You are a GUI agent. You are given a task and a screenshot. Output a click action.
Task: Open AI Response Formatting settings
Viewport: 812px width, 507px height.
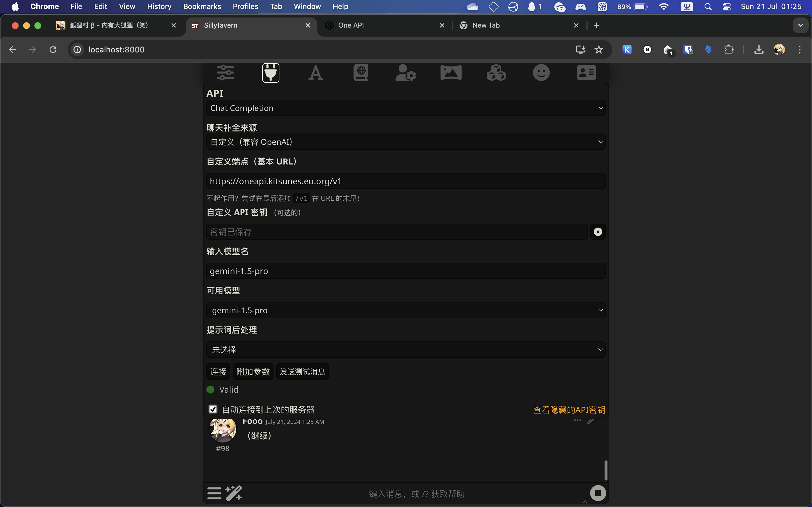click(316, 72)
